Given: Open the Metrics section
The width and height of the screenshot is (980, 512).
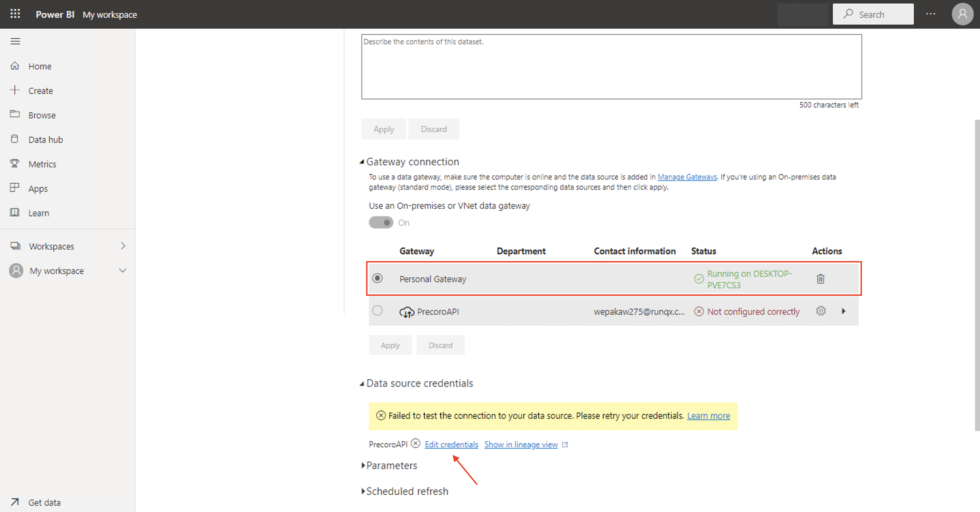Looking at the screenshot, I should point(43,164).
